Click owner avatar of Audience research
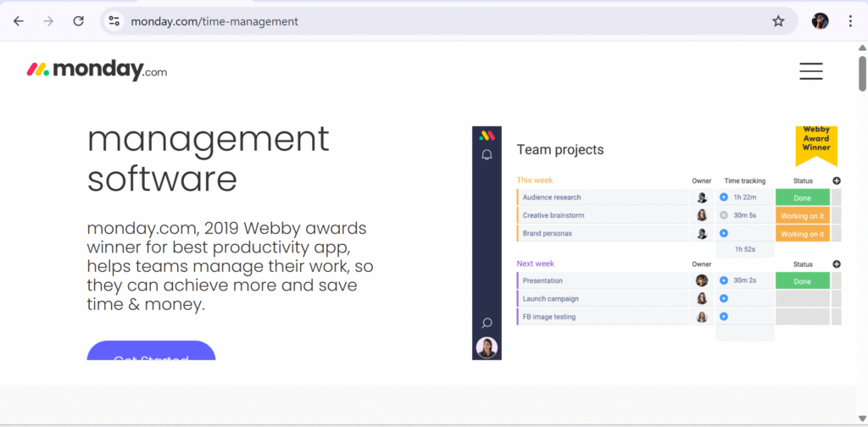The width and height of the screenshot is (868, 427). coord(701,197)
